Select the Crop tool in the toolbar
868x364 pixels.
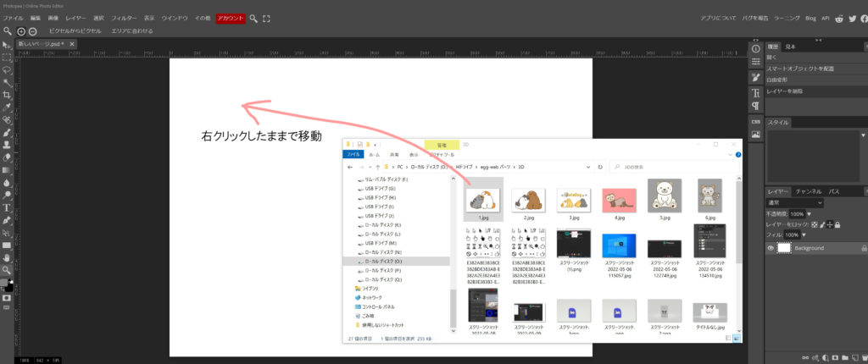(7, 96)
